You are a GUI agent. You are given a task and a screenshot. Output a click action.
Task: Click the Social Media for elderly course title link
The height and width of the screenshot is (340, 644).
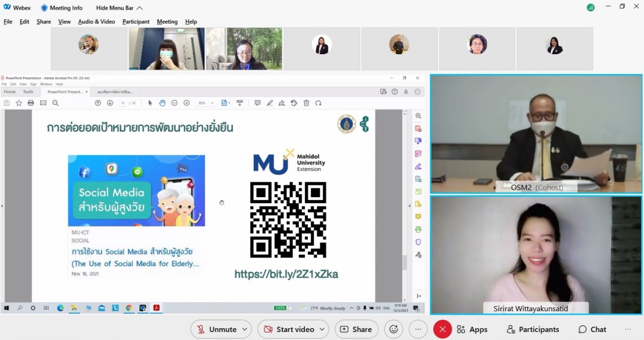pyautogui.click(x=135, y=258)
